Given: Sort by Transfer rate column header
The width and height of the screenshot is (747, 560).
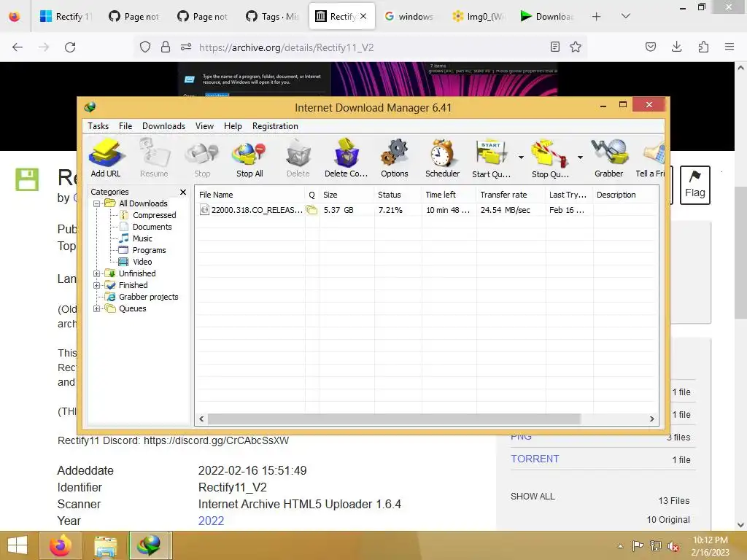Looking at the screenshot, I should tap(511, 195).
